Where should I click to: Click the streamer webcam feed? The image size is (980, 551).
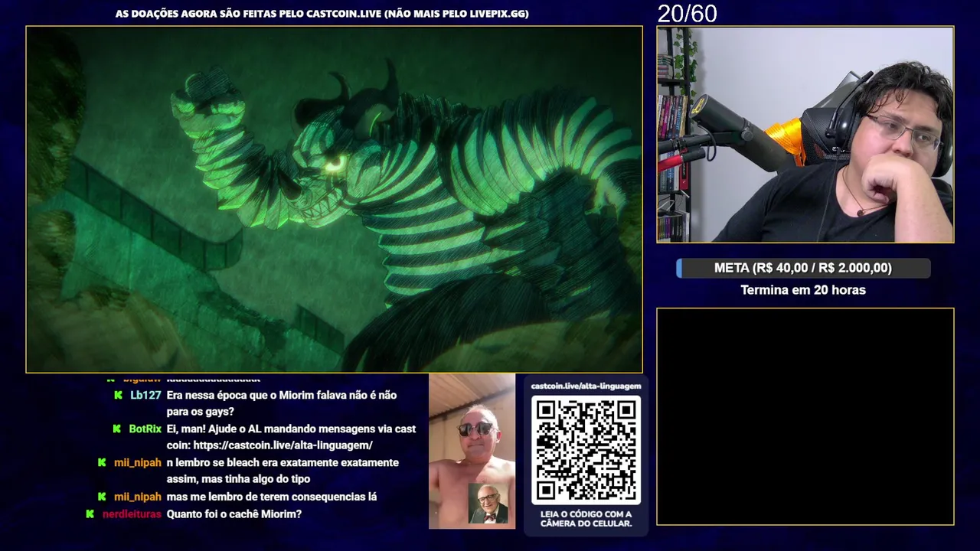point(805,135)
